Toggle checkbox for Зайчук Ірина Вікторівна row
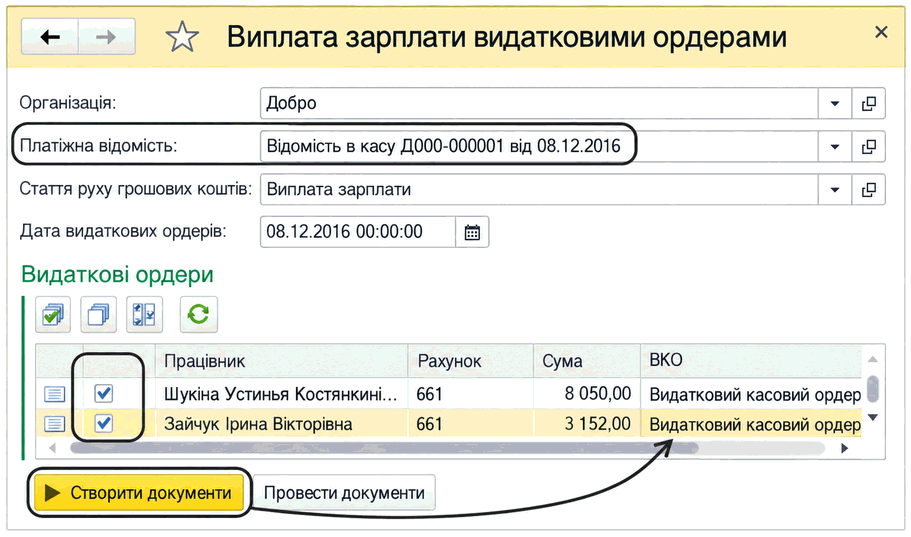Image resolution: width=911 pixels, height=537 pixels. coord(103,423)
